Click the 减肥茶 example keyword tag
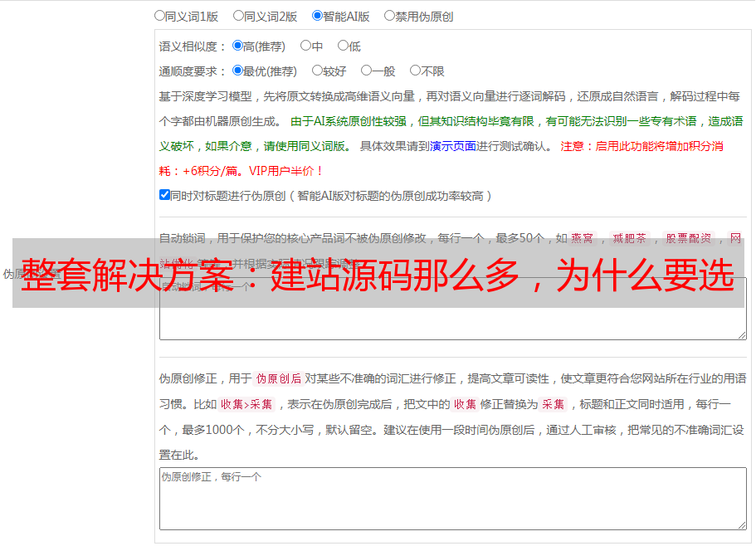Image resolution: width=756 pixels, height=546 pixels. 630,238
